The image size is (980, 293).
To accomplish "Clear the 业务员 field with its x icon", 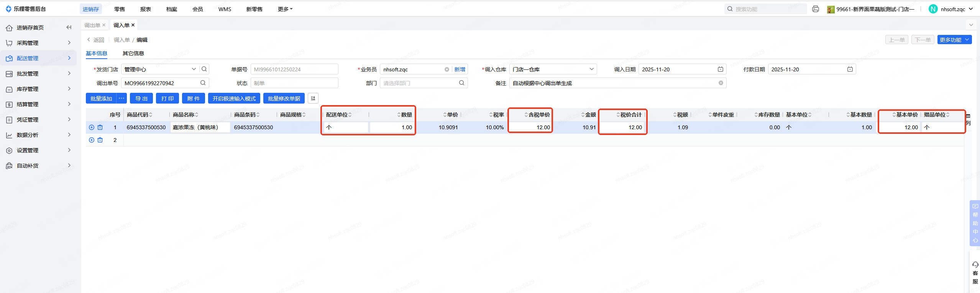I will (x=447, y=69).
